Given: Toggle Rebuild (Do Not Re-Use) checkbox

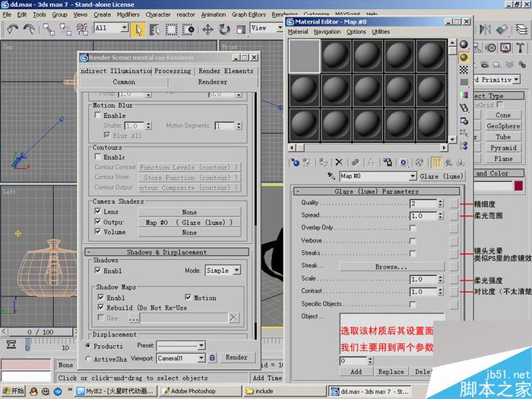Looking at the screenshot, I should click(x=101, y=307).
